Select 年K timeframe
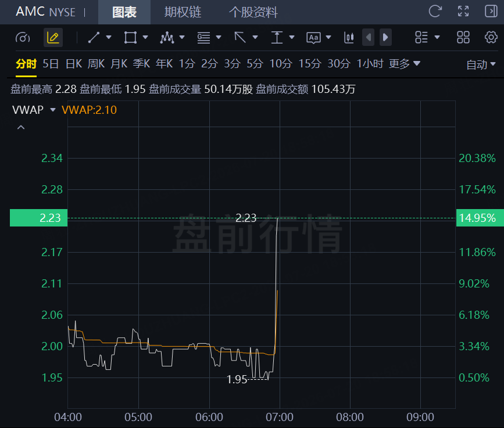This screenshot has width=504, height=428. pos(165,63)
